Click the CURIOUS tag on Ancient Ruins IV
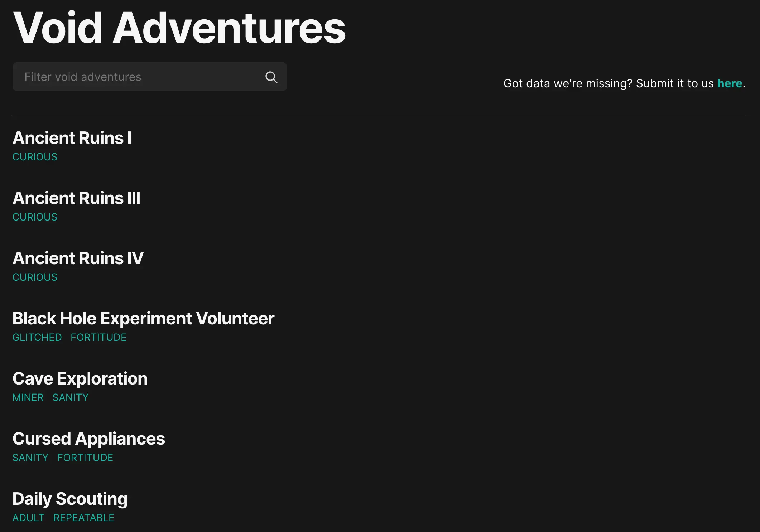Viewport: 760px width, 532px height. point(35,277)
